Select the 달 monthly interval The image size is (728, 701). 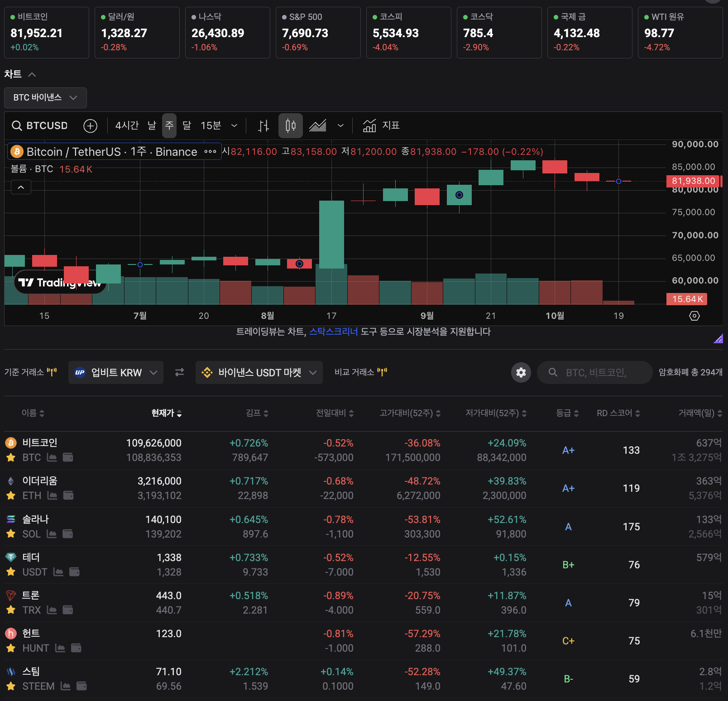pyautogui.click(x=187, y=125)
